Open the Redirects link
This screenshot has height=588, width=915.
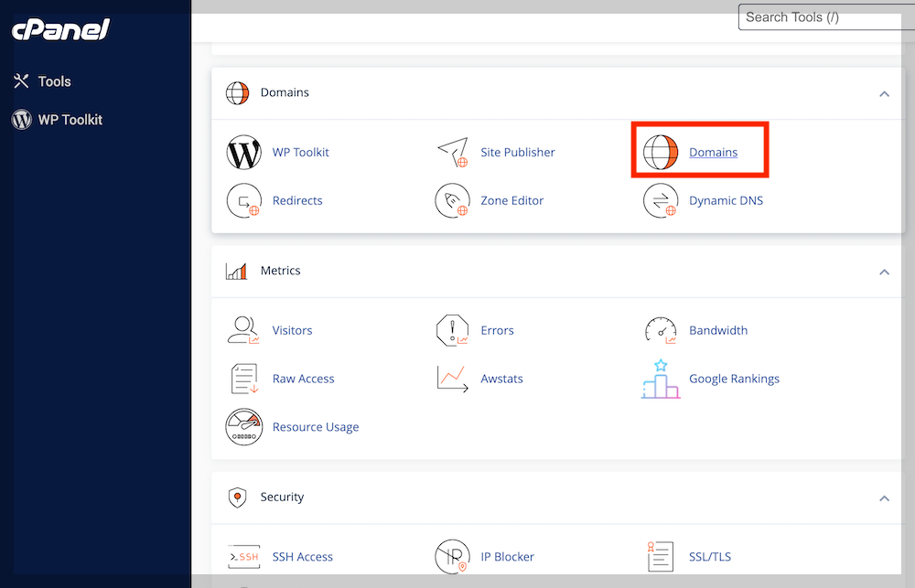[297, 200]
